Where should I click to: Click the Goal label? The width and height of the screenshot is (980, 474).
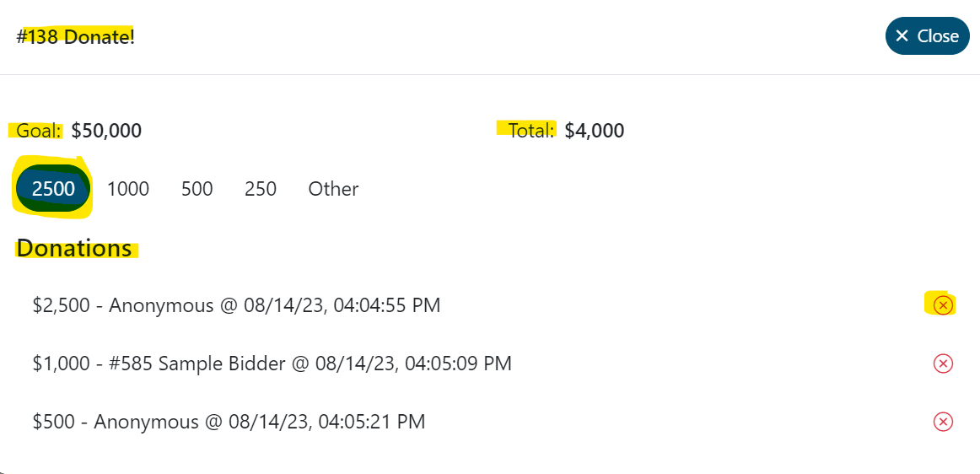point(39,131)
